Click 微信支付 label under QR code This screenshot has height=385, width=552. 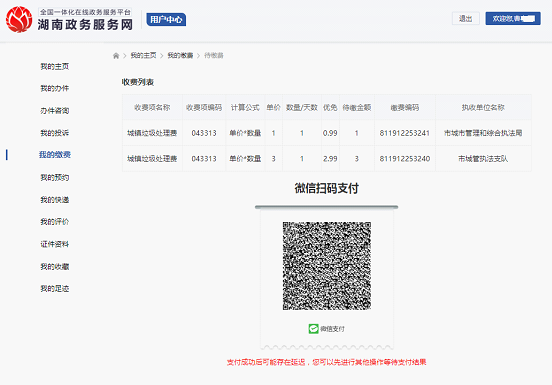332,329
